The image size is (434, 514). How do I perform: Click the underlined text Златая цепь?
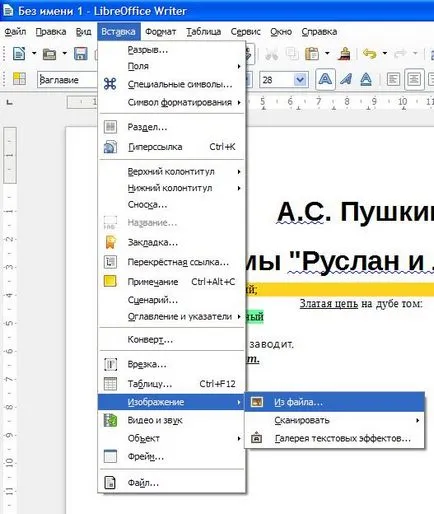click(329, 304)
